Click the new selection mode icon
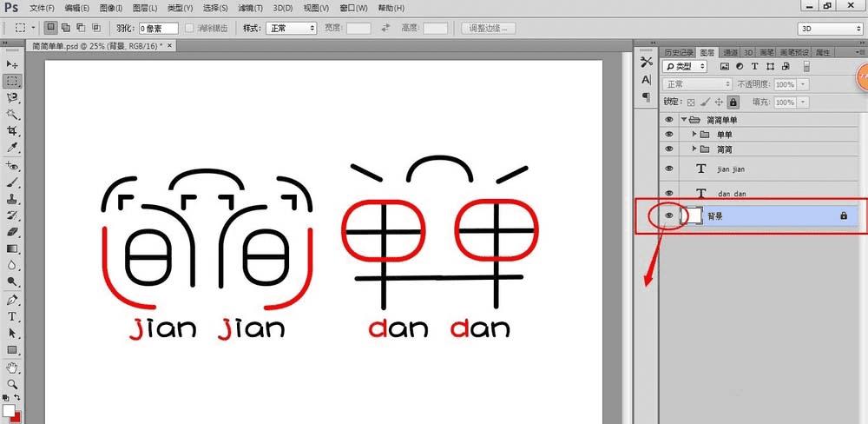This screenshot has width=868, height=424. click(x=51, y=27)
